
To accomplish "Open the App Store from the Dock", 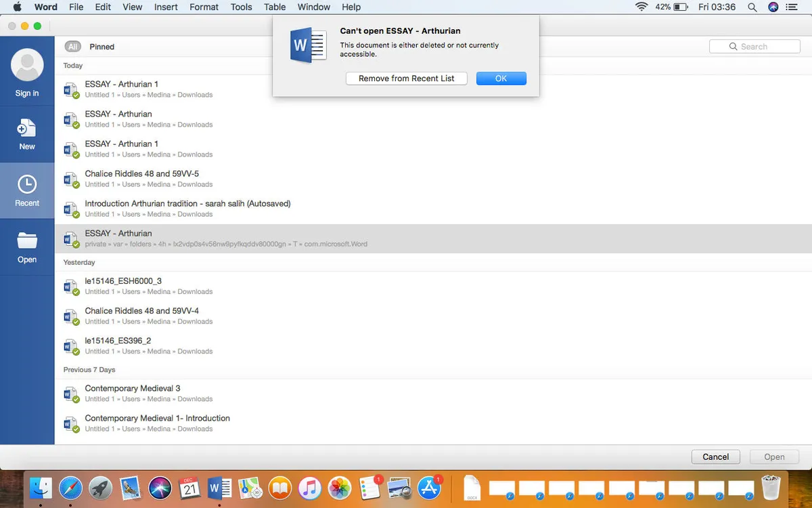I will tap(430, 488).
